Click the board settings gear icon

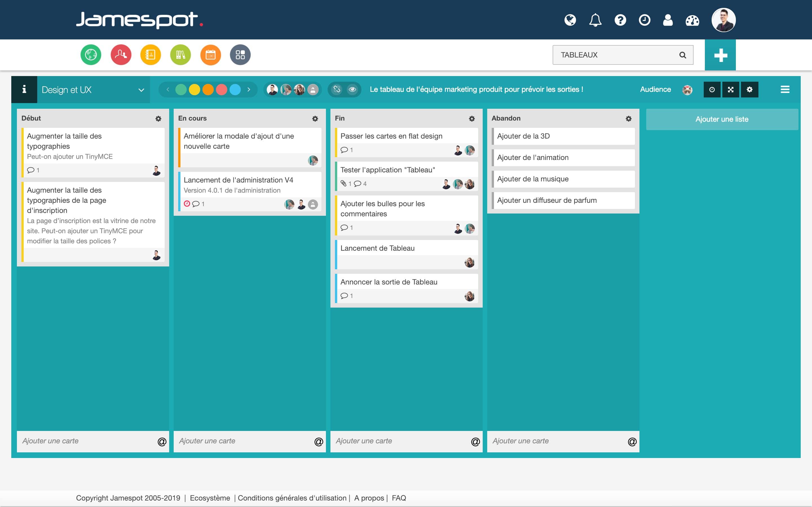click(749, 89)
